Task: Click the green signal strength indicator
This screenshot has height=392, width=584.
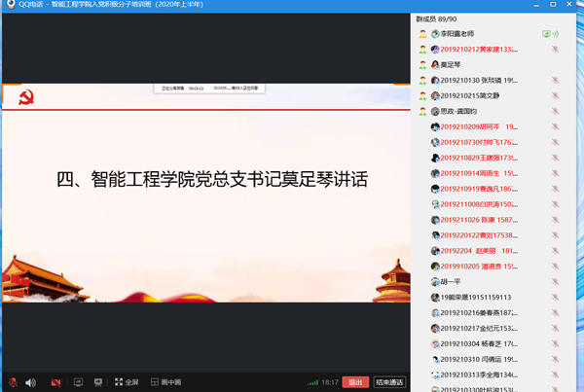Action: pyautogui.click(x=312, y=382)
